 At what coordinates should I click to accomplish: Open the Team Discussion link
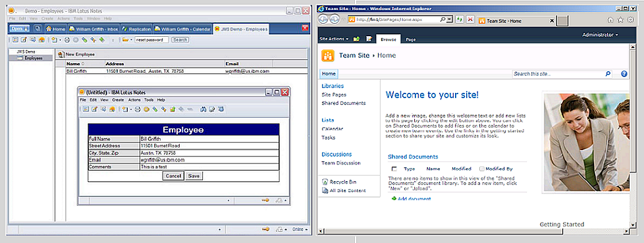click(341, 163)
